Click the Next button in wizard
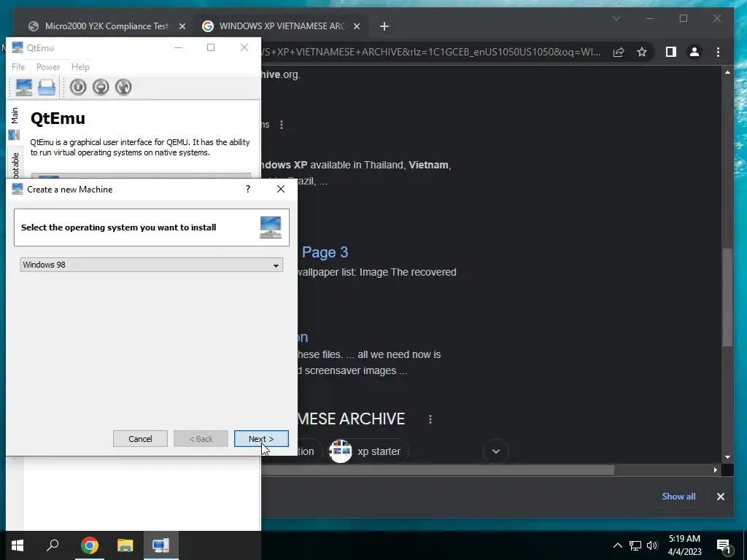 261,438
